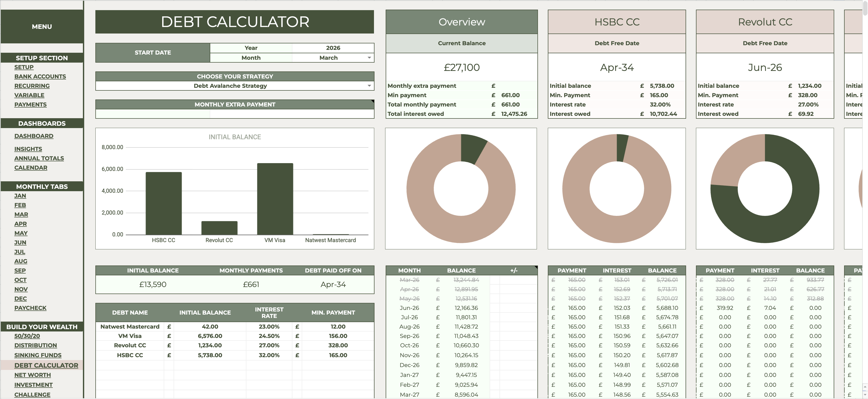Image resolution: width=868 pixels, height=399 pixels.
Task: Open the PAYMENTS link
Action: 30,105
